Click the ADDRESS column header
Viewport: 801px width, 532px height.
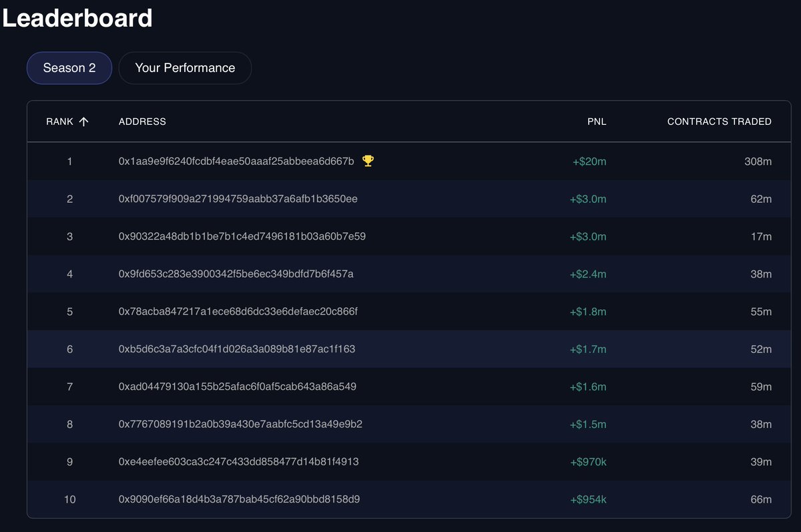(x=142, y=121)
